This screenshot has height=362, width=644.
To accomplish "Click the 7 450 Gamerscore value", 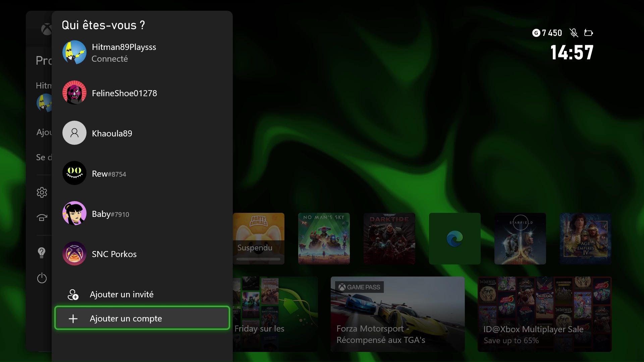I will [552, 33].
